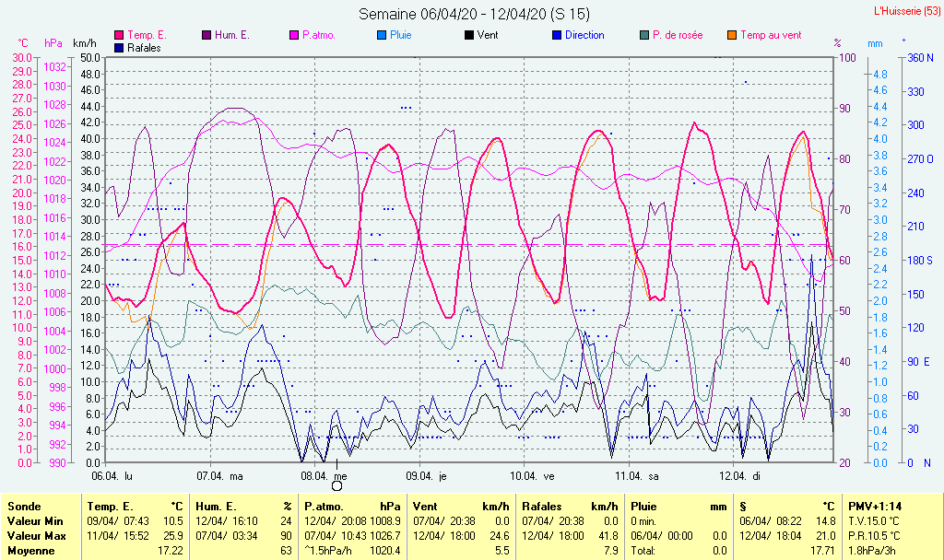
Task: Click the 'Valeur Min' row label
Action: coord(35,521)
